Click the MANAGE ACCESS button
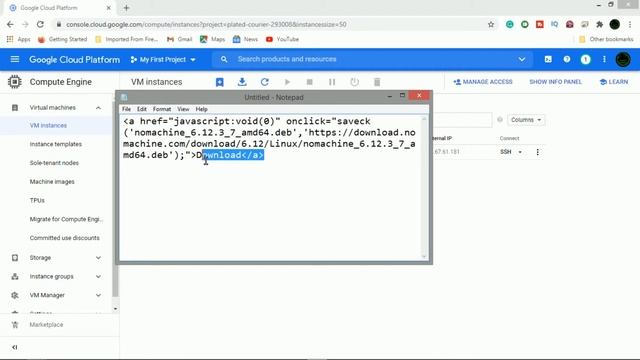 click(483, 82)
